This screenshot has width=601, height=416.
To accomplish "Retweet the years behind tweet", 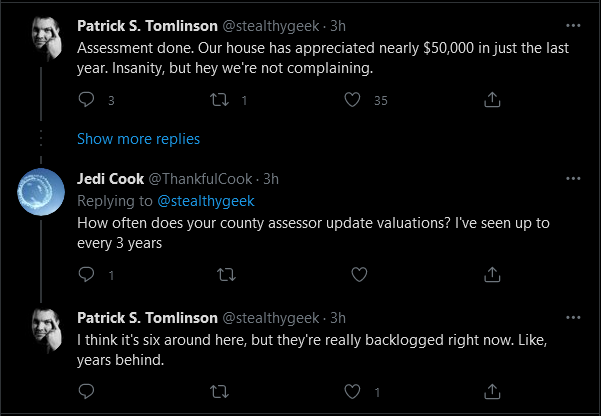I will click(x=219, y=391).
